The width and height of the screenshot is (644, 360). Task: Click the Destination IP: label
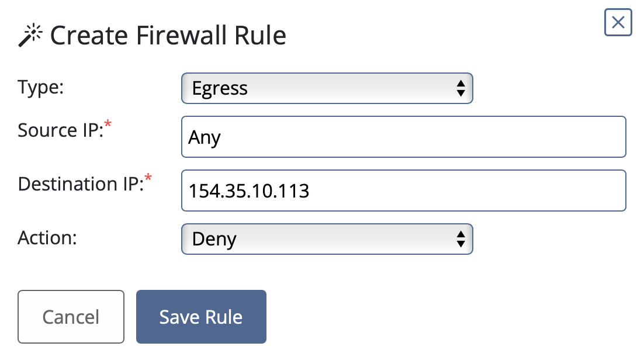tap(81, 185)
